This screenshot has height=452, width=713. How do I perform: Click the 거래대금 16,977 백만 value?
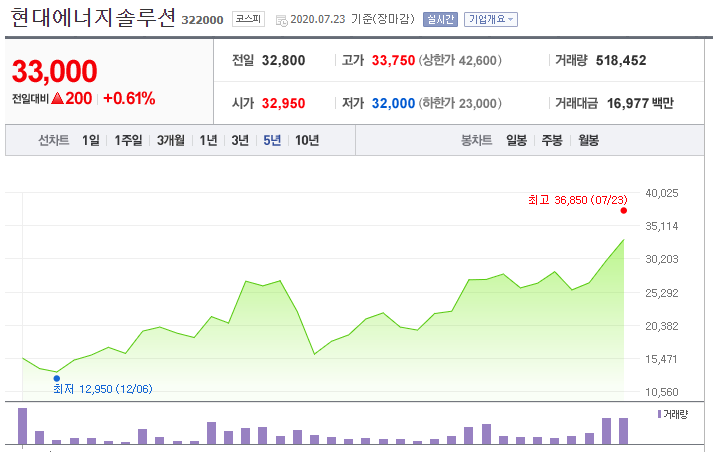click(x=640, y=103)
